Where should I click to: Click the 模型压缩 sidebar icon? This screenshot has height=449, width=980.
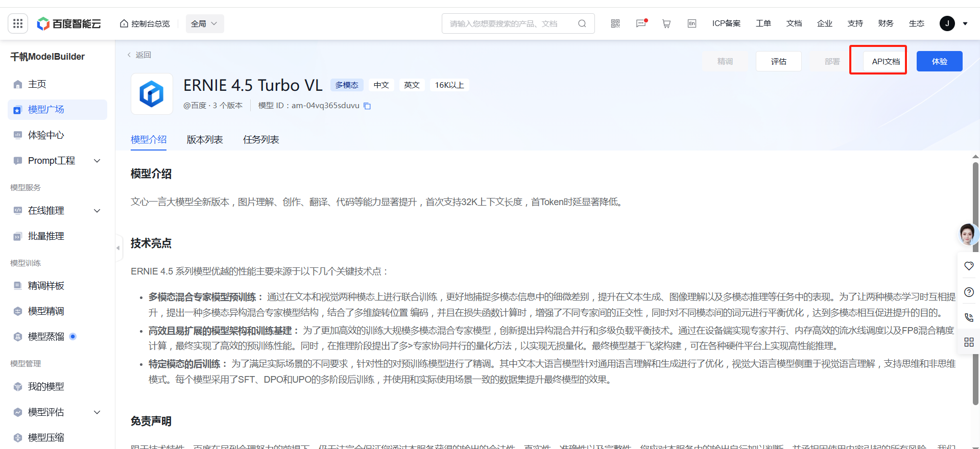tap(18, 438)
